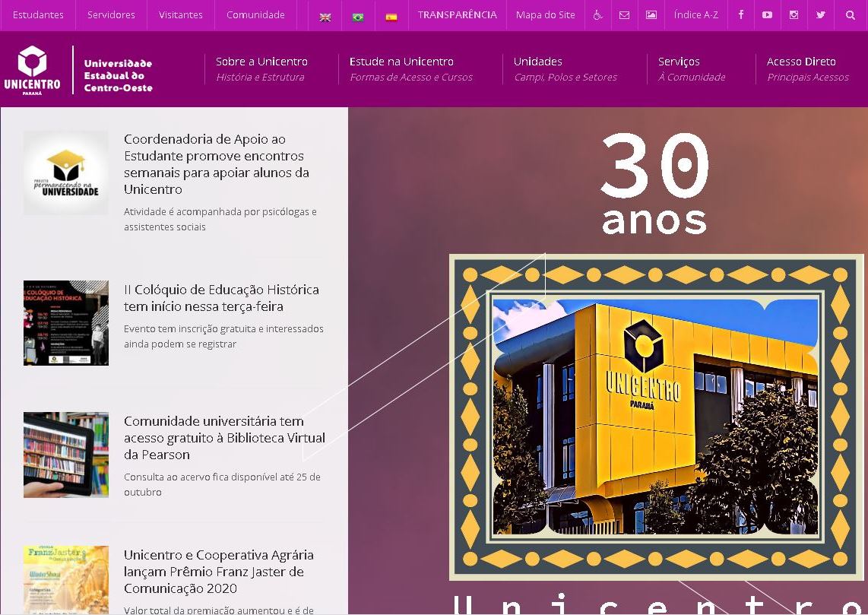868x615 pixels.
Task: Switch site language to English flag
Action: pyautogui.click(x=325, y=17)
